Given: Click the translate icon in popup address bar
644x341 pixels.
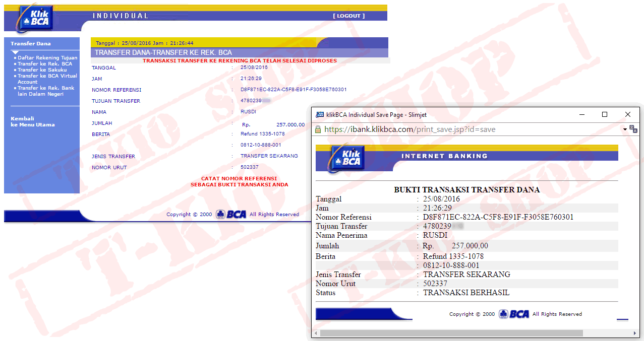Looking at the screenshot, I should pos(633,129).
